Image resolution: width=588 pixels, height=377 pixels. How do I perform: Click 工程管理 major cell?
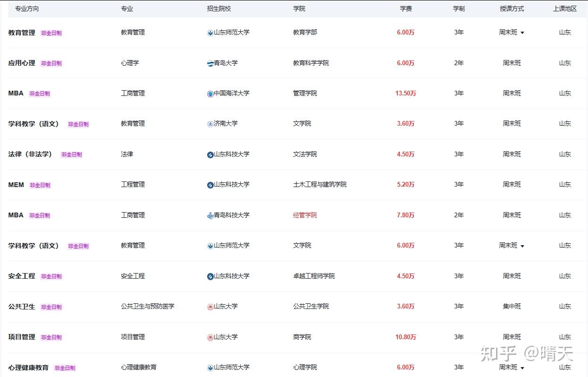pyautogui.click(x=133, y=185)
